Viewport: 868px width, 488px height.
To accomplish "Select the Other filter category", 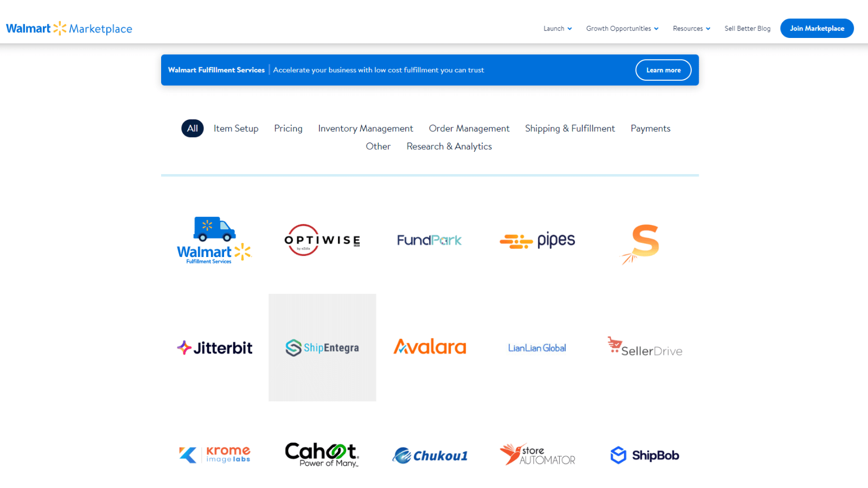I will [x=378, y=146].
